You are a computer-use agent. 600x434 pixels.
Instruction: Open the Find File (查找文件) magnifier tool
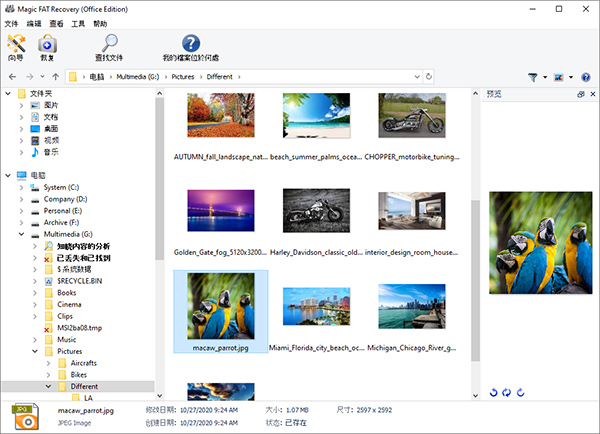point(109,48)
